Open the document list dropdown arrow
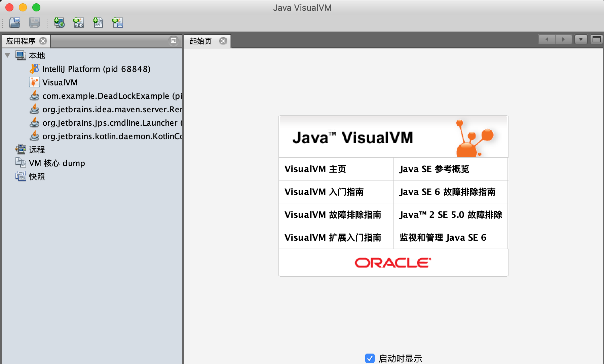This screenshot has width=604, height=364. (581, 40)
